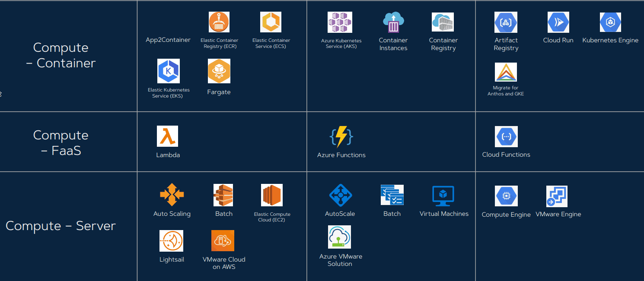The image size is (644, 281).
Task: Click the Fargate icon
Action: (x=219, y=71)
